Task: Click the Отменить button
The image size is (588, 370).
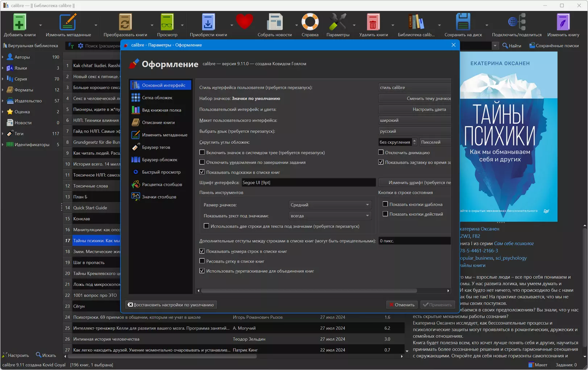Action: pyautogui.click(x=402, y=305)
